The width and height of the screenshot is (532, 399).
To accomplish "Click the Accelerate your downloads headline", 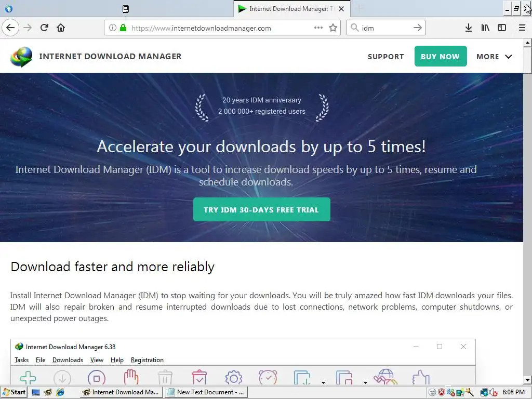I will pyautogui.click(x=261, y=147).
